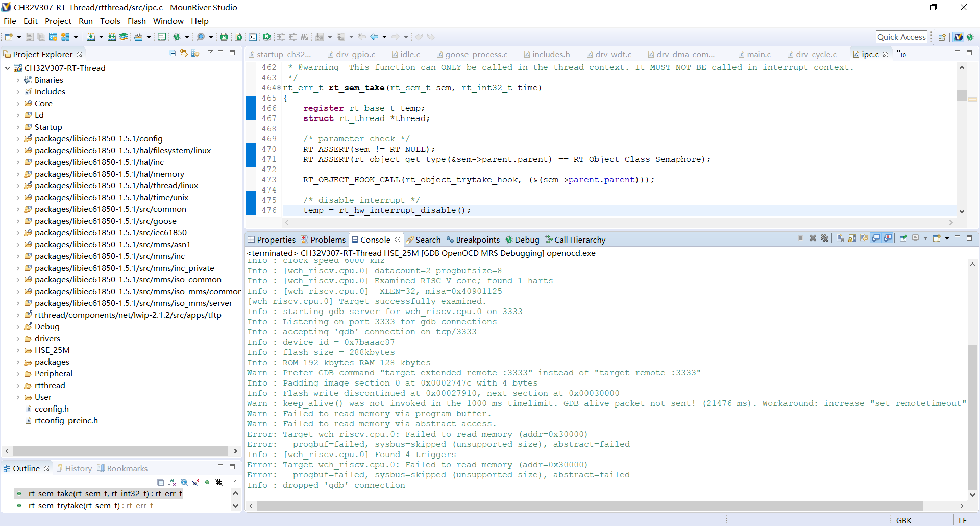Click the Open Perspective icon

point(942,37)
